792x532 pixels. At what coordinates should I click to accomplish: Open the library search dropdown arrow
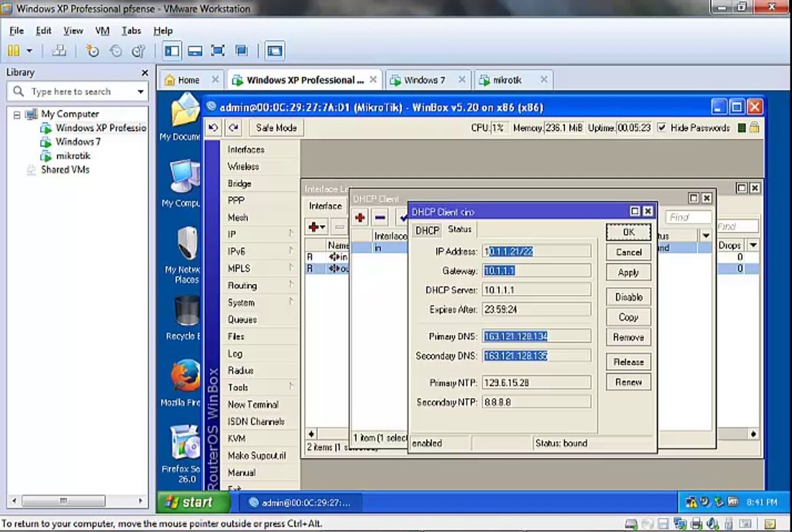pos(141,92)
